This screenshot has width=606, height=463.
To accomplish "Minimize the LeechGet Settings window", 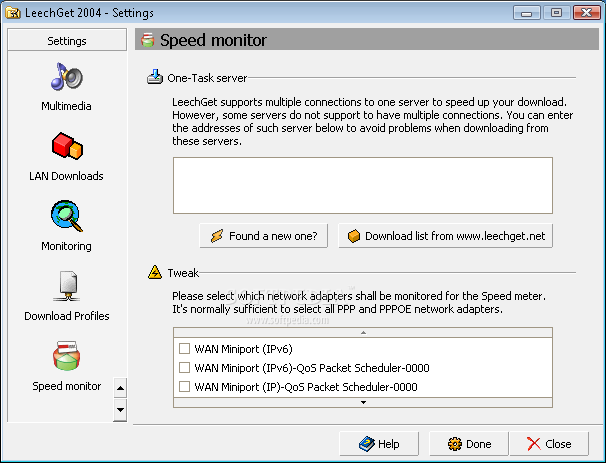I will [x=526, y=13].
